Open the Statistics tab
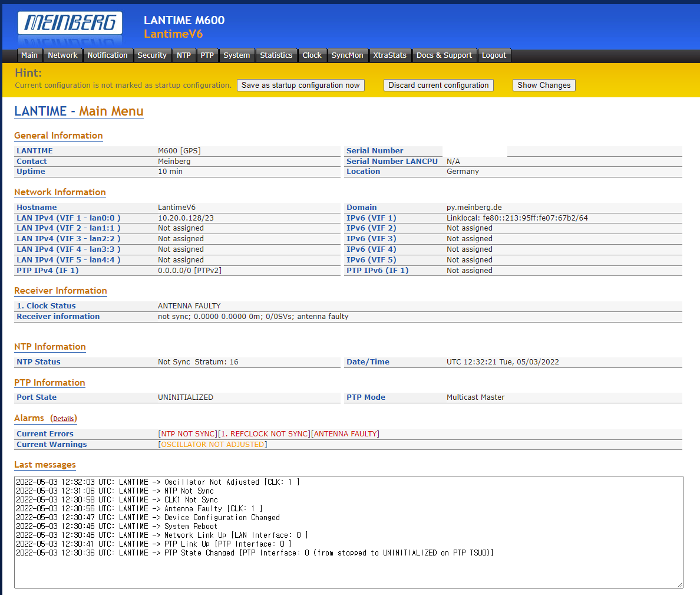The width and height of the screenshot is (700, 595). (276, 55)
